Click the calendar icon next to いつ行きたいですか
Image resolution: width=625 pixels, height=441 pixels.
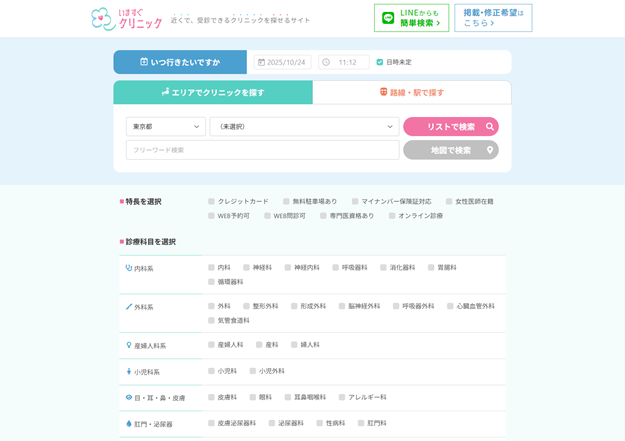[x=144, y=62]
